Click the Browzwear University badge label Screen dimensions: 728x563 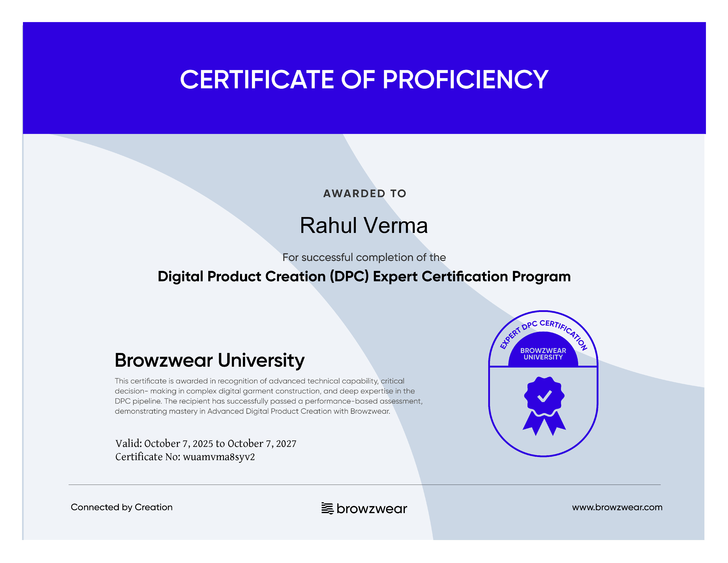click(x=543, y=354)
